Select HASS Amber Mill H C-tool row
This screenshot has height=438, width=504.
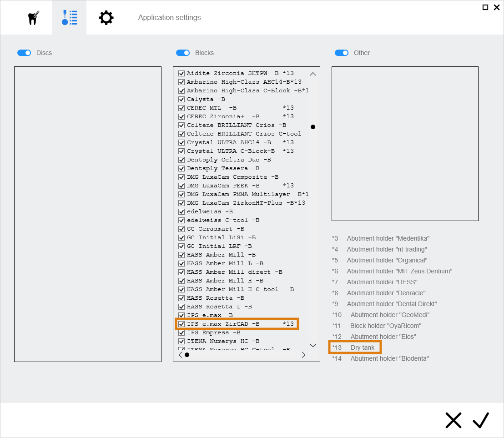tap(241, 290)
